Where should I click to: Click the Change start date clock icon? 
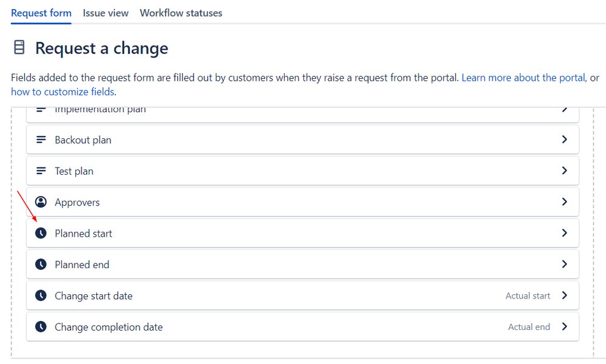click(x=41, y=295)
